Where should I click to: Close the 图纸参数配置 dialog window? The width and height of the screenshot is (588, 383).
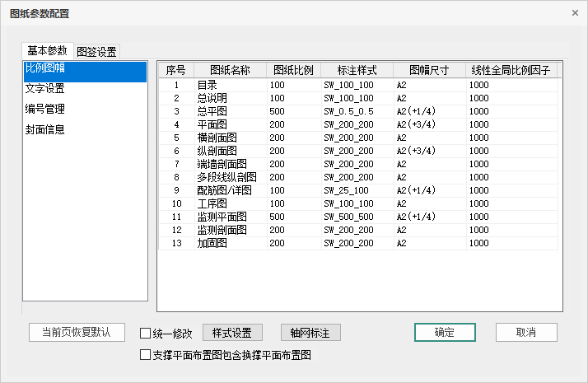[574, 13]
